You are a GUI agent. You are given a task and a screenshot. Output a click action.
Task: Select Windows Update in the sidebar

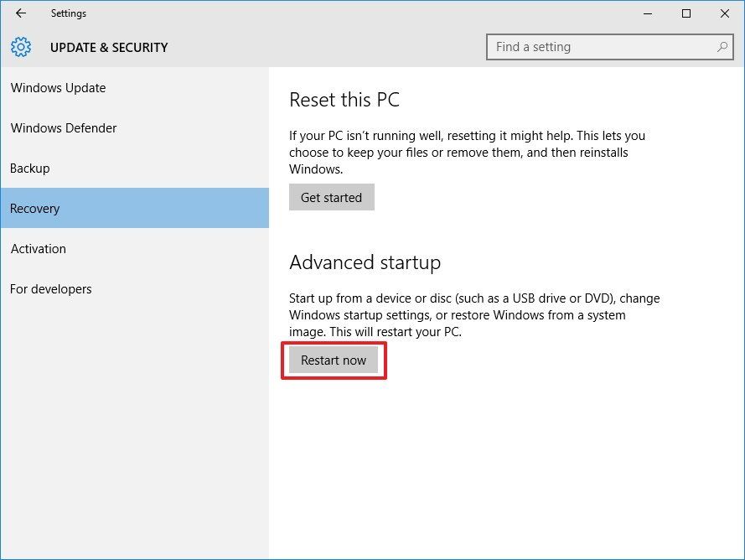pyautogui.click(x=58, y=87)
